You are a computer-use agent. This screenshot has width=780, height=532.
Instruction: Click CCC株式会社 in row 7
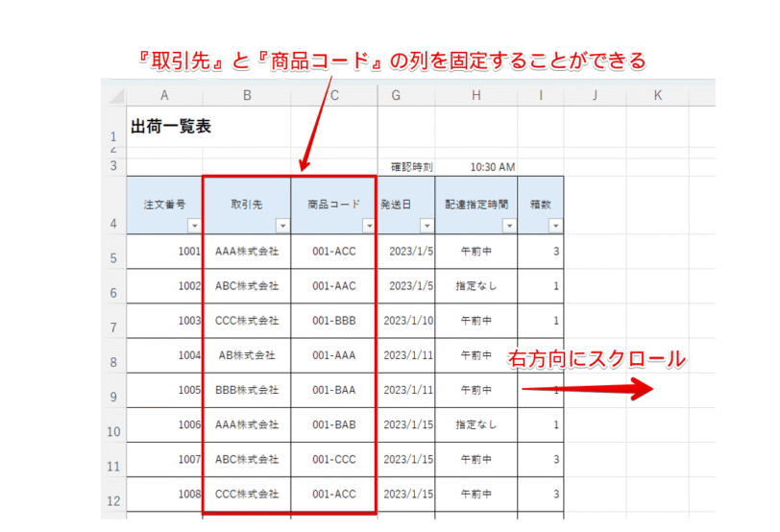(247, 321)
